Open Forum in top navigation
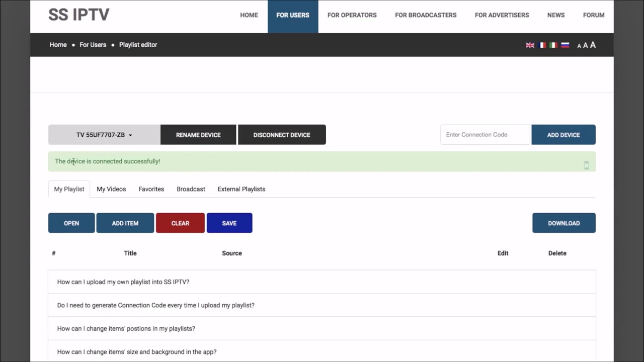This screenshot has width=644, height=362. coord(594,15)
